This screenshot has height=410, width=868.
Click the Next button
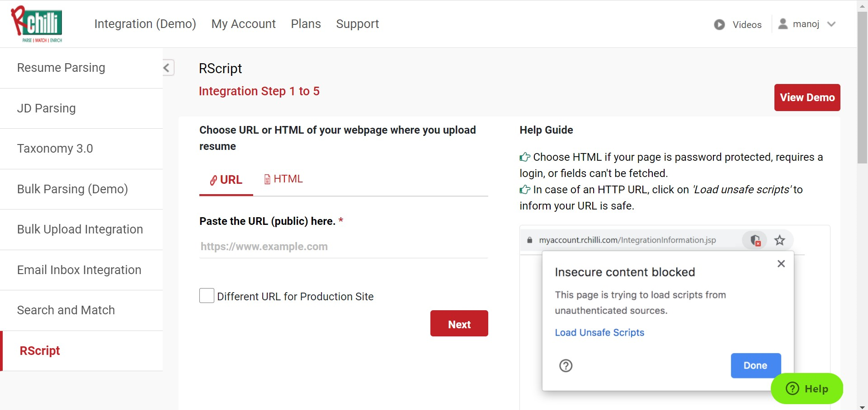(x=459, y=323)
